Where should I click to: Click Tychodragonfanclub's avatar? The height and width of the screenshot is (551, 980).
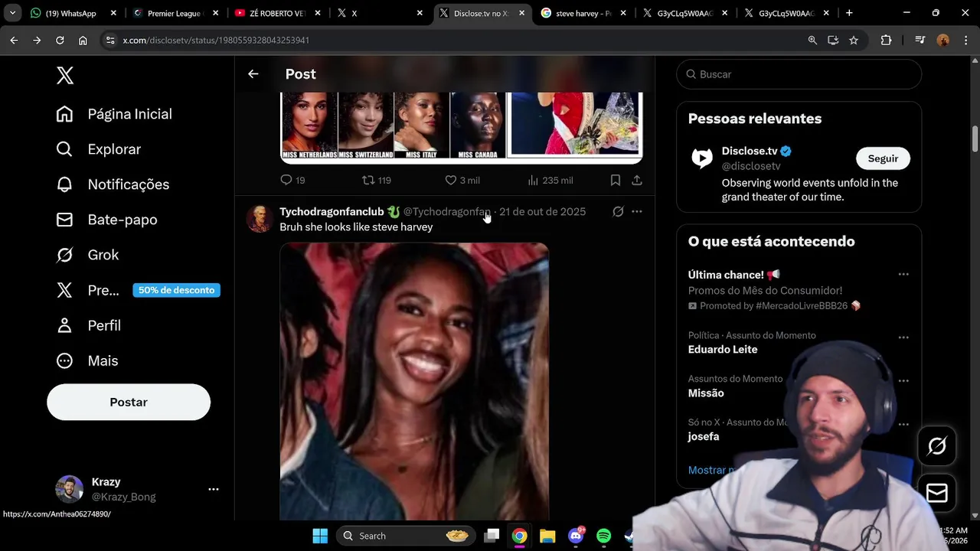click(260, 218)
